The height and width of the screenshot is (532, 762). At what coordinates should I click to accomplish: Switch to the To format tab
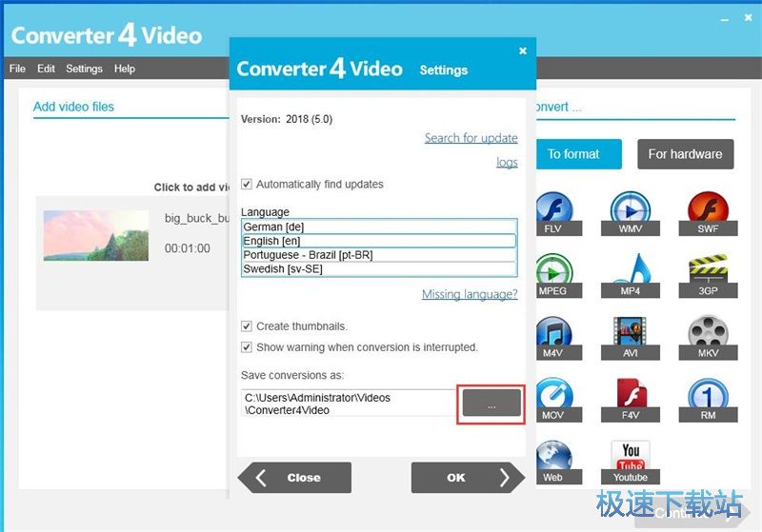(579, 154)
